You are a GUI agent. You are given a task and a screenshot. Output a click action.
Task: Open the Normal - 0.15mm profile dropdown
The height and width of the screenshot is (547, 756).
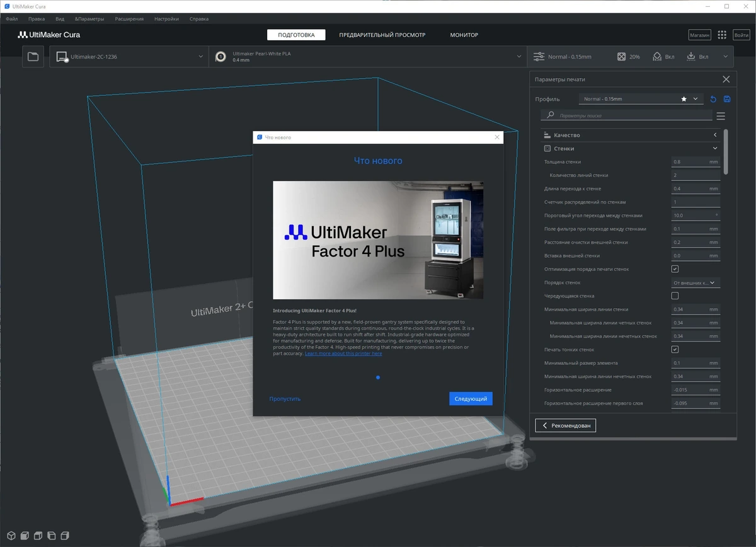point(641,99)
